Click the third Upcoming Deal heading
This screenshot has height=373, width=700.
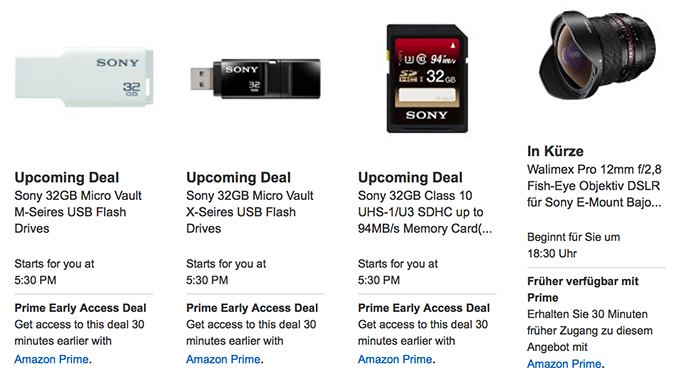pos(410,177)
